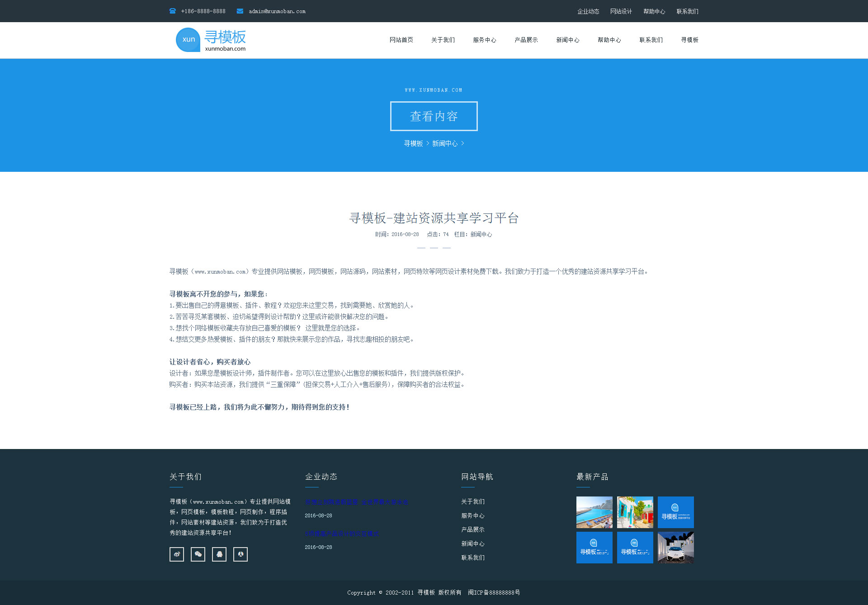Click the WeChat social icon in the footer
This screenshot has height=605, width=868.
198,554
